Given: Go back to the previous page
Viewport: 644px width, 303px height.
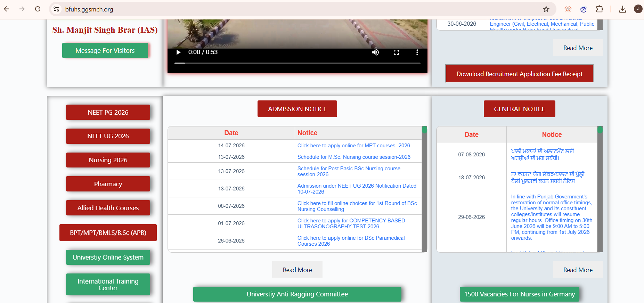Looking at the screenshot, I should [x=7, y=9].
